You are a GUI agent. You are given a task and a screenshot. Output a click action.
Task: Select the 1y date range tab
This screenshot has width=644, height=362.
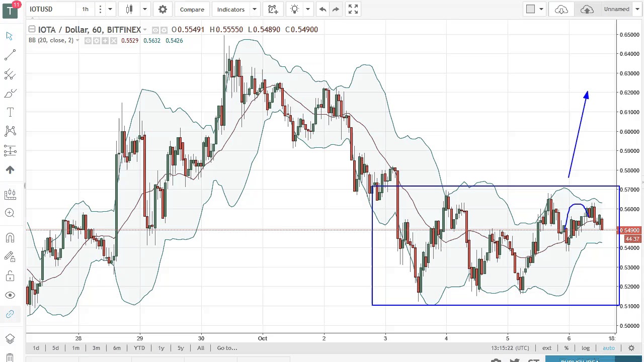pos(161,348)
